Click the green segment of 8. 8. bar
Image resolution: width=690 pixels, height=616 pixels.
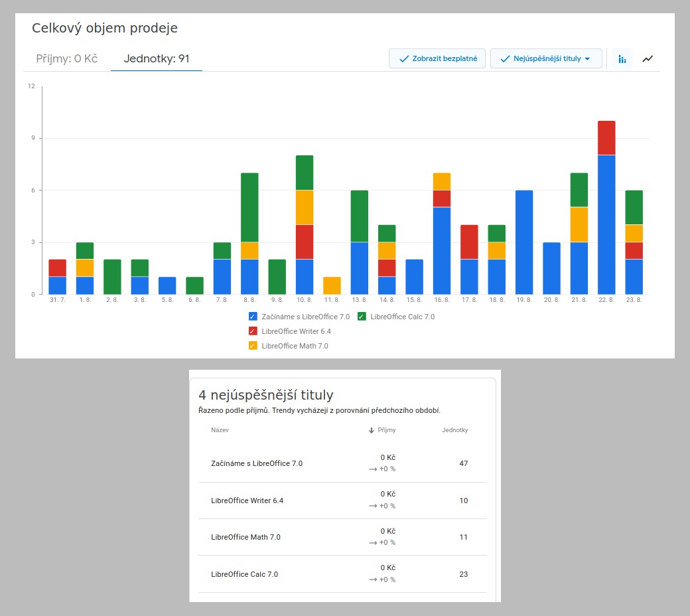coord(249,207)
